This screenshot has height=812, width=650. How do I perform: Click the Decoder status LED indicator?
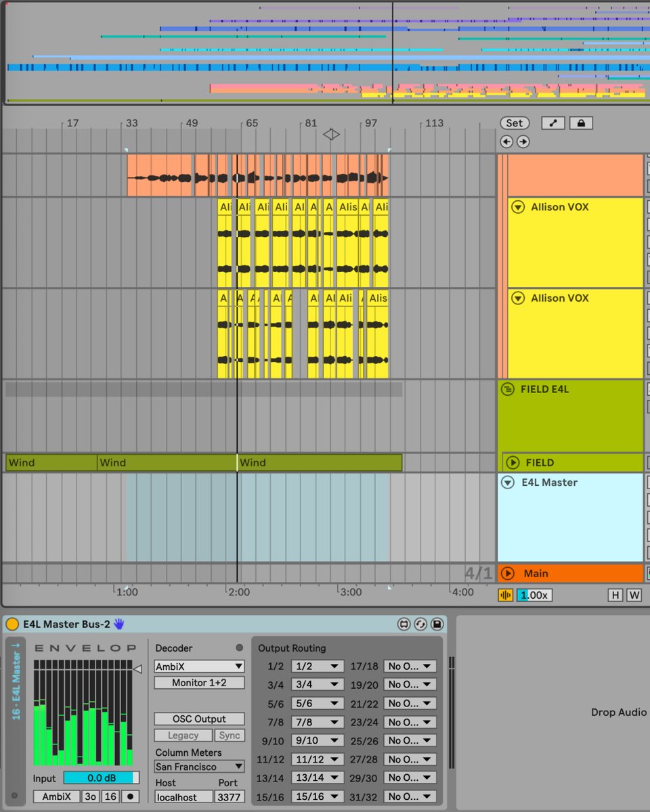pos(238,648)
